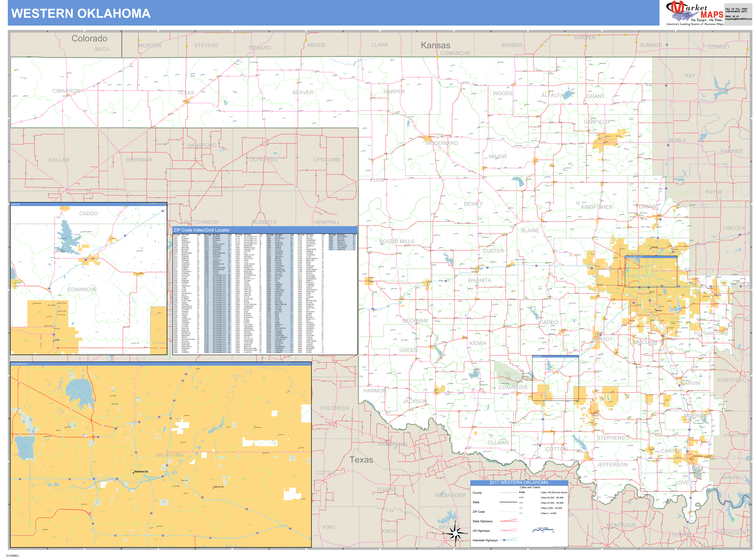Click the US Highways shield symbol in legend
756x558 pixels.
point(504,531)
